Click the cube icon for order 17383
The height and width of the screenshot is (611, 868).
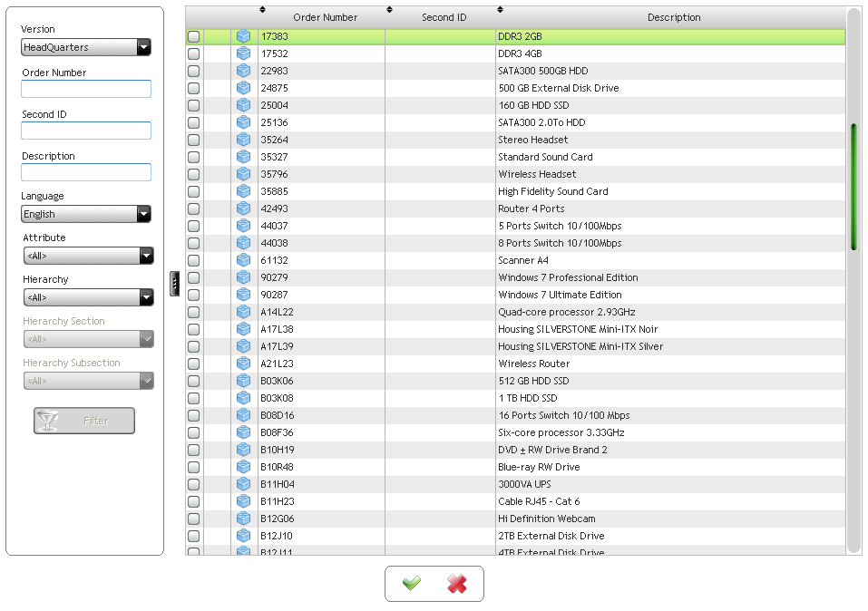(243, 36)
